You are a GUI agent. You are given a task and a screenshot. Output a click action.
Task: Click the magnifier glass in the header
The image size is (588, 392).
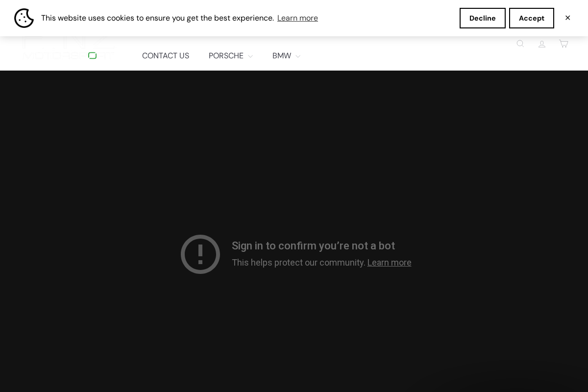point(520,44)
